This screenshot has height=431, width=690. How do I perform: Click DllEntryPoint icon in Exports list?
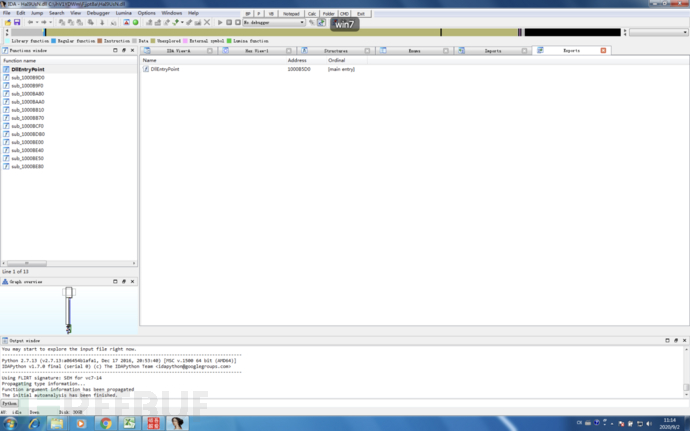[x=146, y=69]
